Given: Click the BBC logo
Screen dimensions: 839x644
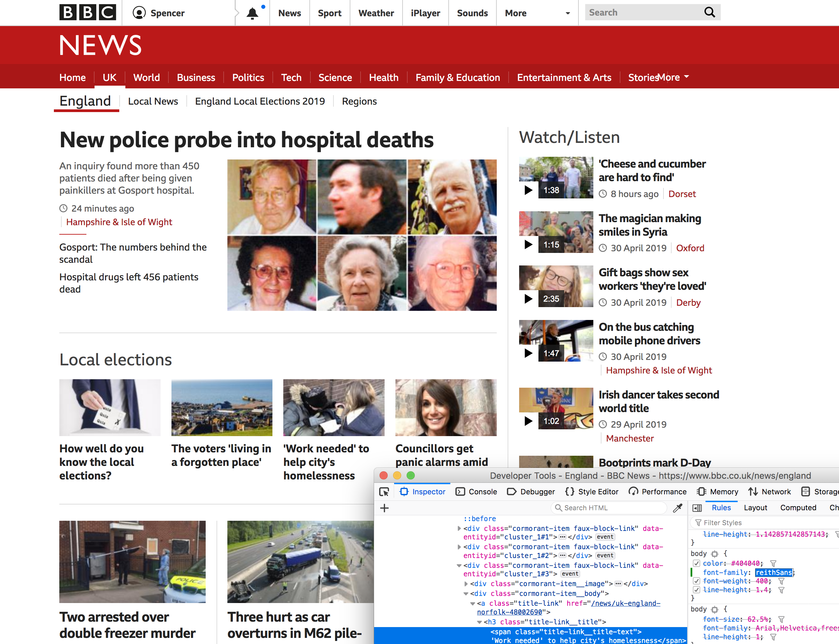Looking at the screenshot, I should 87,13.
